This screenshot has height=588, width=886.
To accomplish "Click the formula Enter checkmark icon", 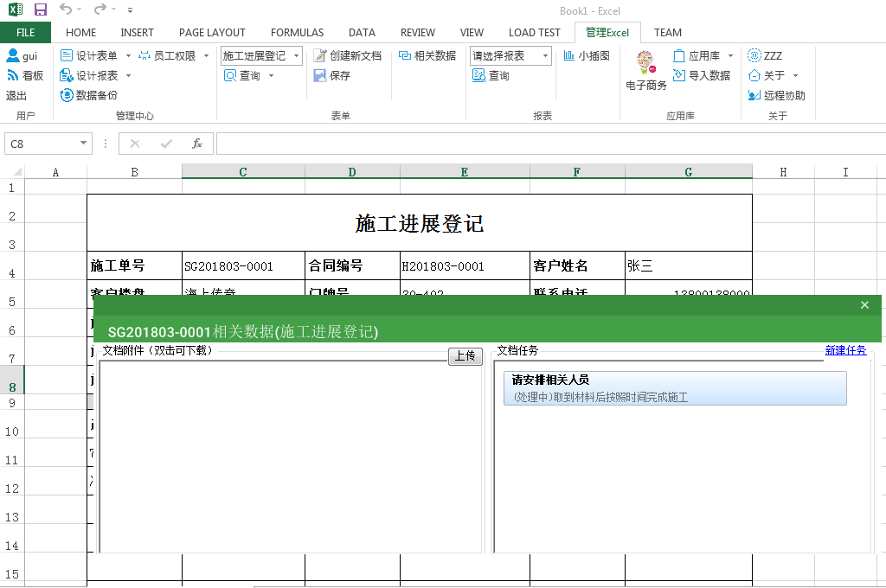I will (x=166, y=144).
